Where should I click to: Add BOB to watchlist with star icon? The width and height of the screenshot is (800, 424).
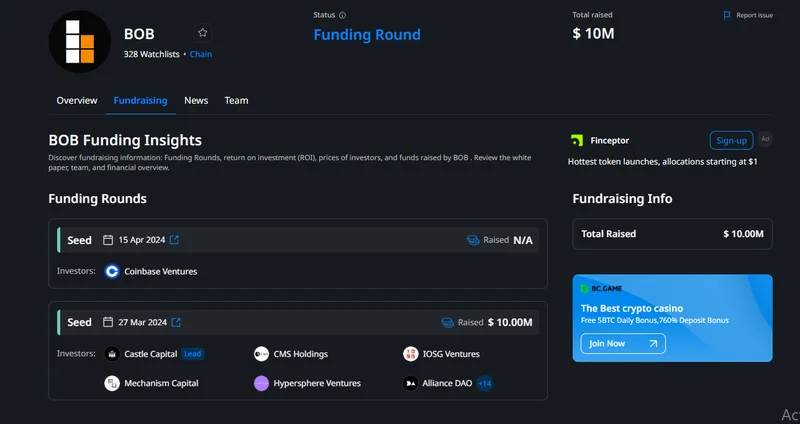(x=203, y=33)
